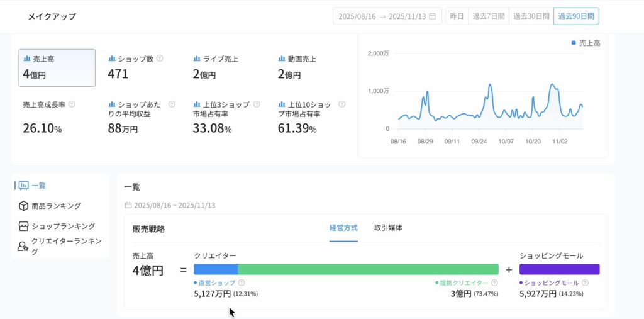Toggle the 売上高 chart legend series
This screenshot has height=319, width=644.
(586, 43)
